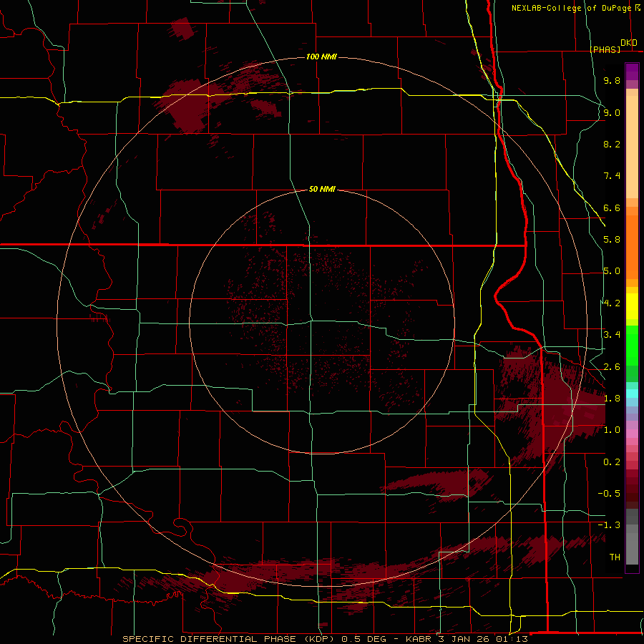Click the 1.0 scale value
The height and width of the screenshot is (644, 644).
(612, 430)
